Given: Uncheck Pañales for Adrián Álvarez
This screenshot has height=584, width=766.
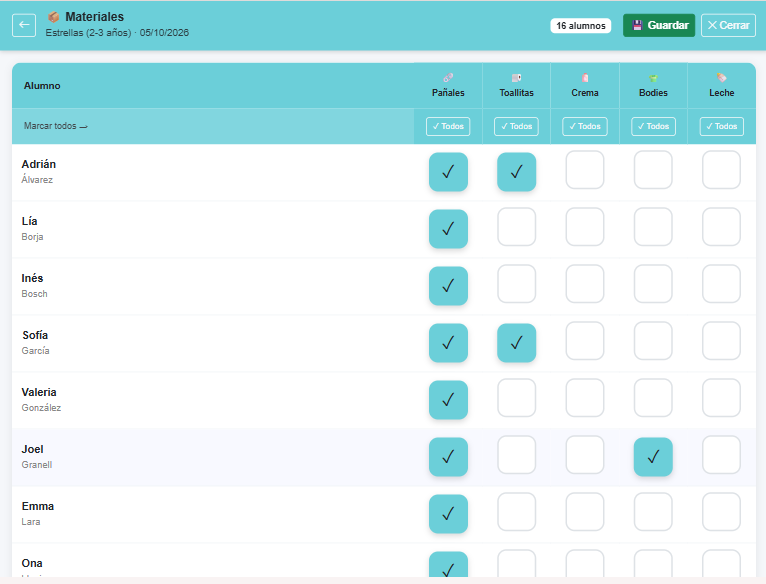Looking at the screenshot, I should pyautogui.click(x=448, y=172).
